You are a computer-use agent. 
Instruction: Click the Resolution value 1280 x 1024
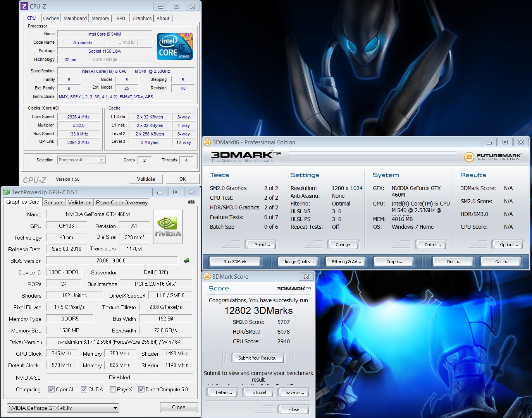(x=347, y=188)
